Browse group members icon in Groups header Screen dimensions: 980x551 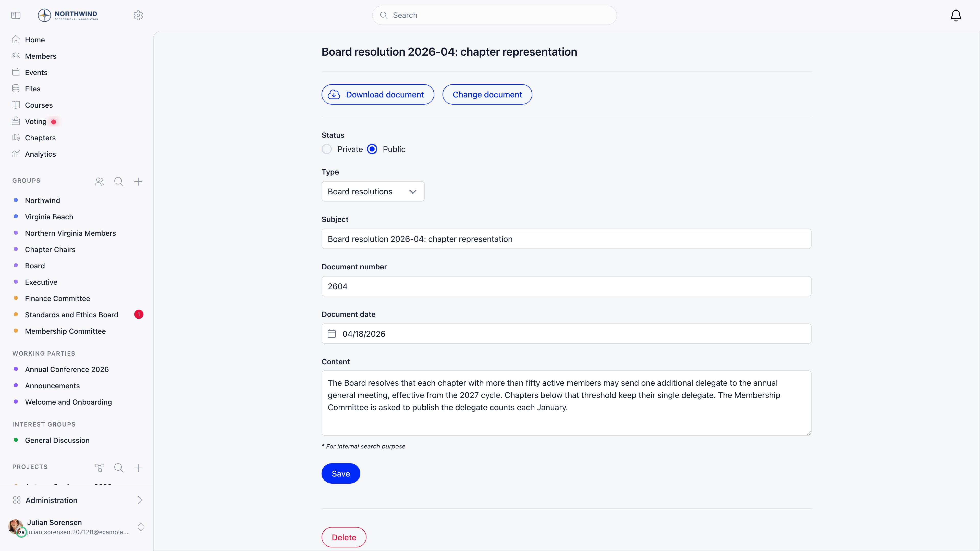pos(99,182)
